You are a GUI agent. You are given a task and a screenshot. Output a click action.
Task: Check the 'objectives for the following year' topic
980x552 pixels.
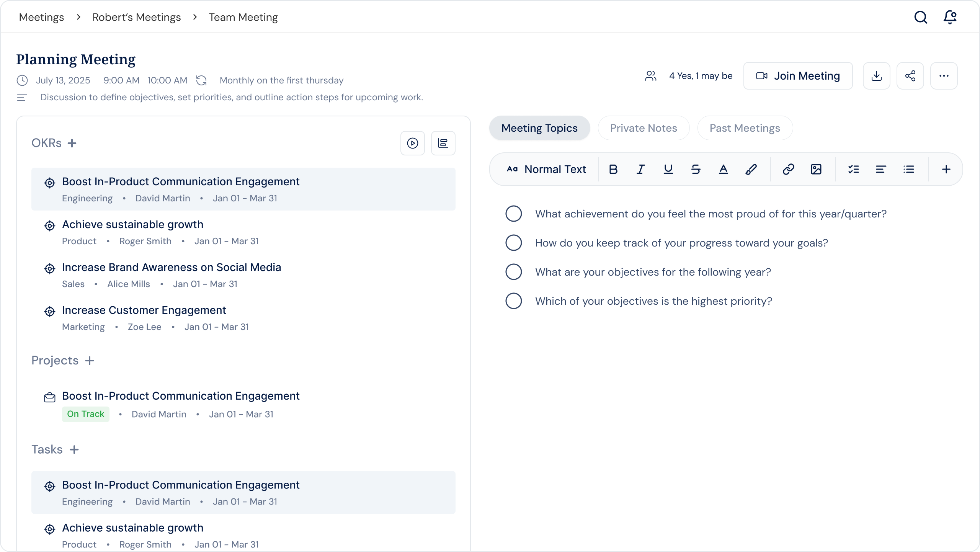513,272
